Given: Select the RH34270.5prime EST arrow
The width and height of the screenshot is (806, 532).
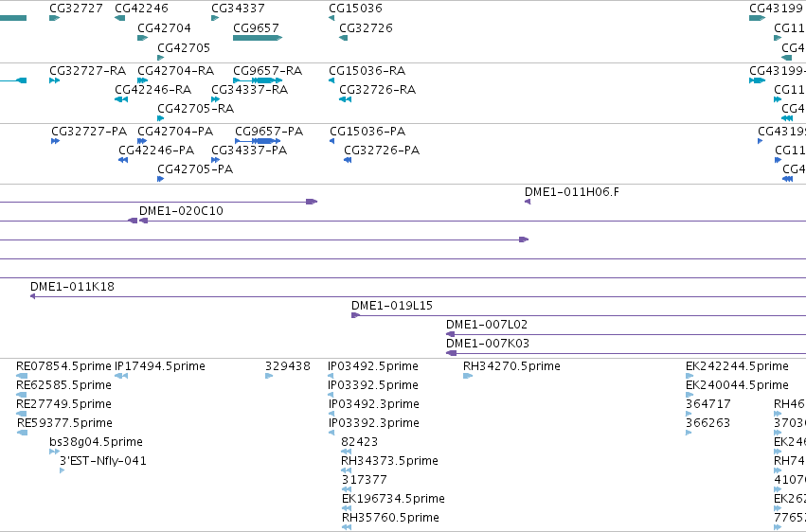Looking at the screenshot, I should tap(468, 376).
